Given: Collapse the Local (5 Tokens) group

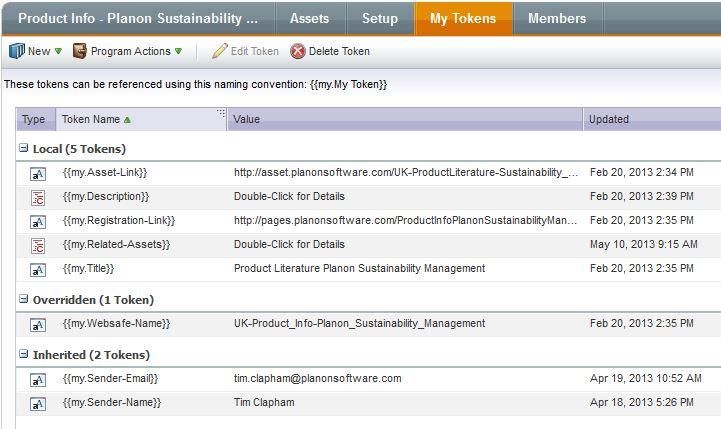Looking at the screenshot, I should tap(24, 149).
